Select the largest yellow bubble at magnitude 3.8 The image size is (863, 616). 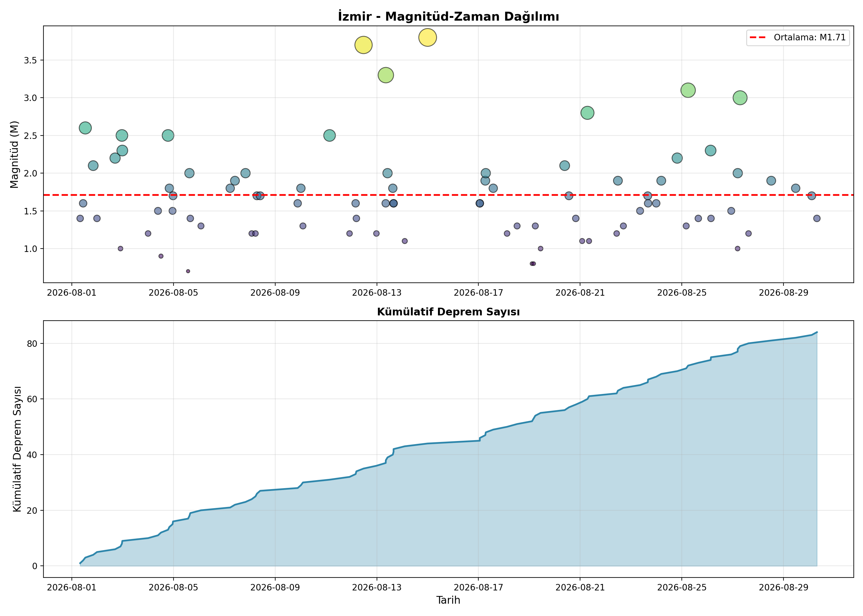coord(428,38)
